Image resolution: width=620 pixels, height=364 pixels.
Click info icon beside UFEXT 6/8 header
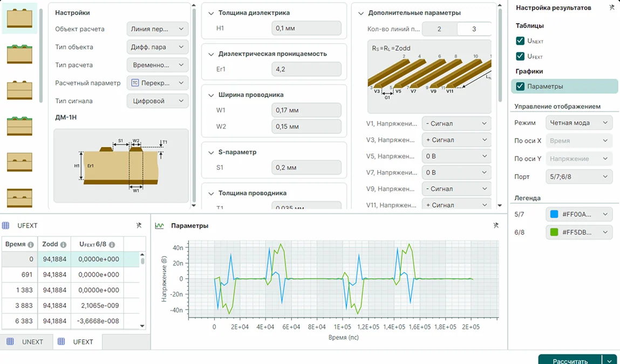tap(112, 245)
